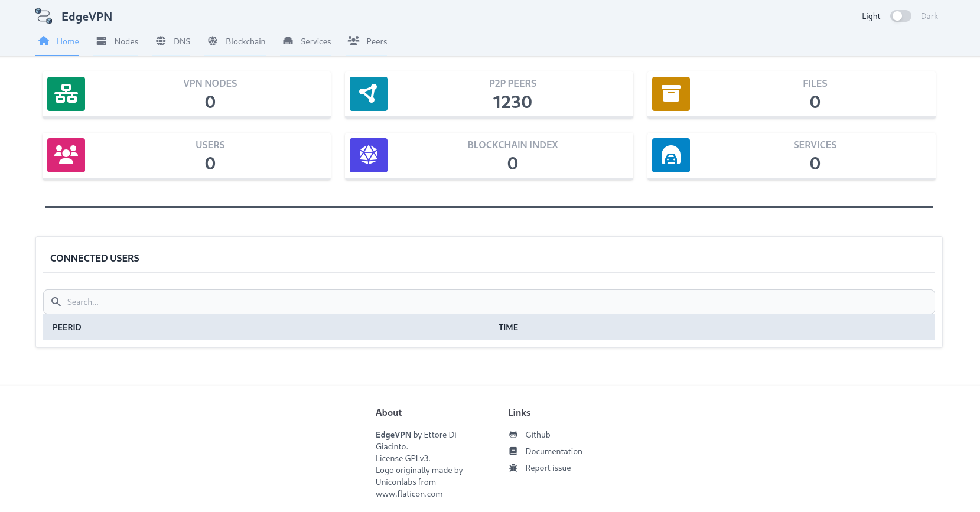Open the Services tab

point(305,41)
